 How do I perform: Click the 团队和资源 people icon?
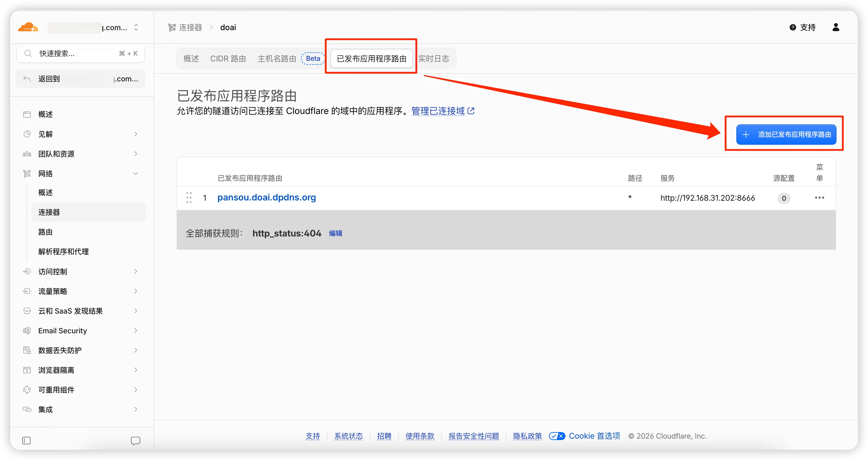tap(27, 154)
